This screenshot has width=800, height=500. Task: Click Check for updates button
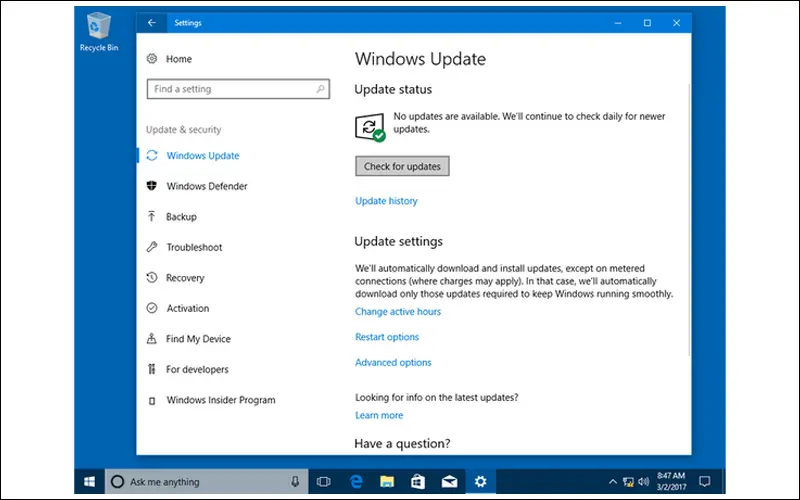tap(402, 166)
